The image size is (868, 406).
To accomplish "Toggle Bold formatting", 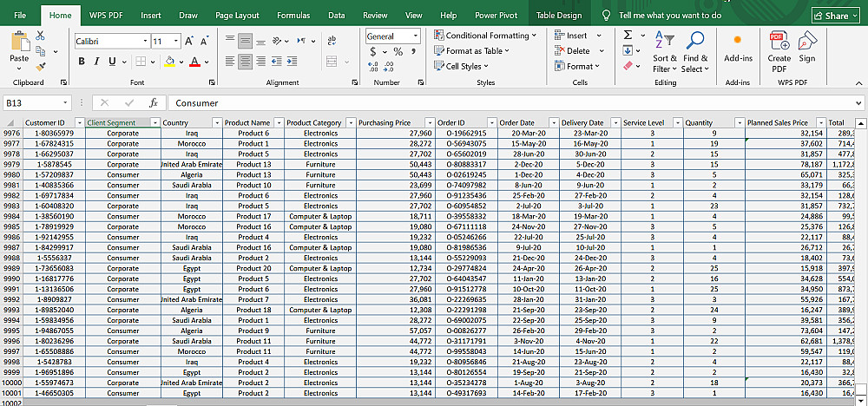I will (82, 62).
